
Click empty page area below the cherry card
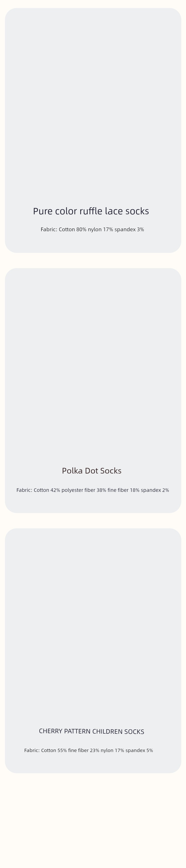[93, 822]
